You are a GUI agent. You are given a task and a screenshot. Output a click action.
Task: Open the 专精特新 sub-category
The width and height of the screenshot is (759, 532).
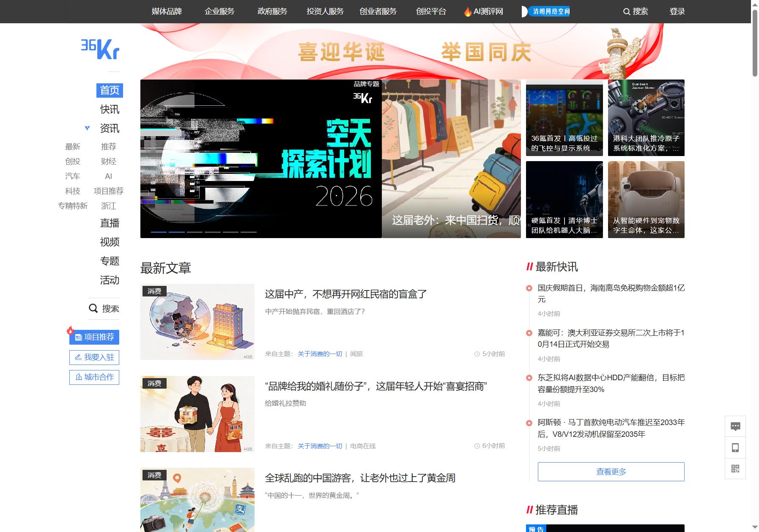click(x=73, y=206)
